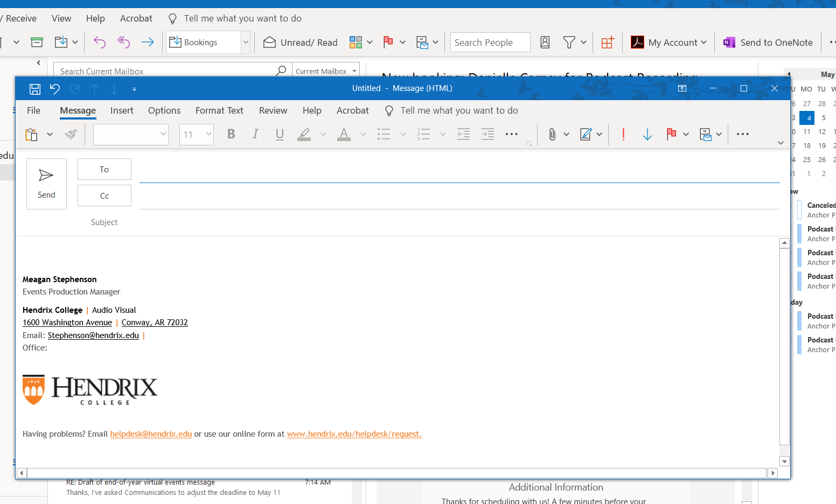Screen dimensions: 836x504
Task: Apply font color button
Action: pos(344,134)
